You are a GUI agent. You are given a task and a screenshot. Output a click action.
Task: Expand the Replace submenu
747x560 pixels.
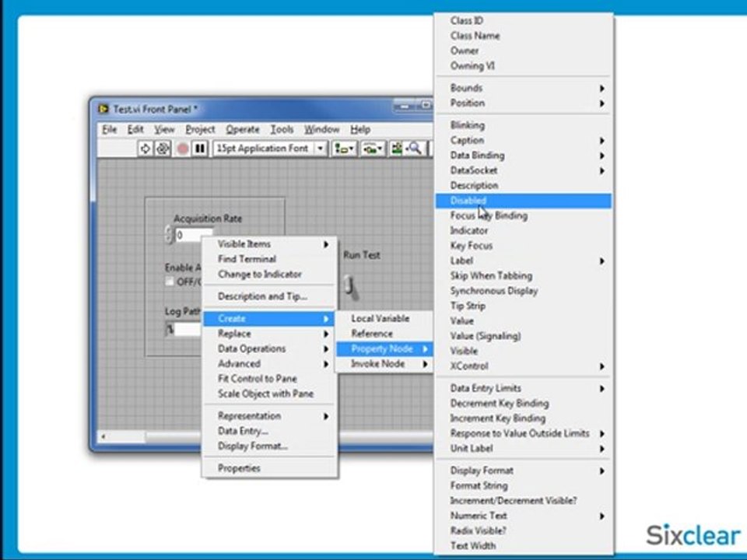[x=270, y=334]
